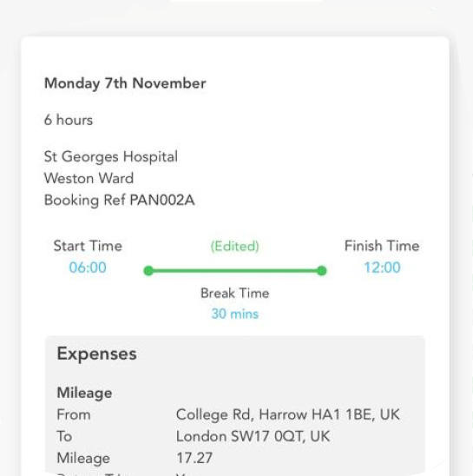473x476 pixels.
Task: Click the Start Time label
Action: click(88, 246)
